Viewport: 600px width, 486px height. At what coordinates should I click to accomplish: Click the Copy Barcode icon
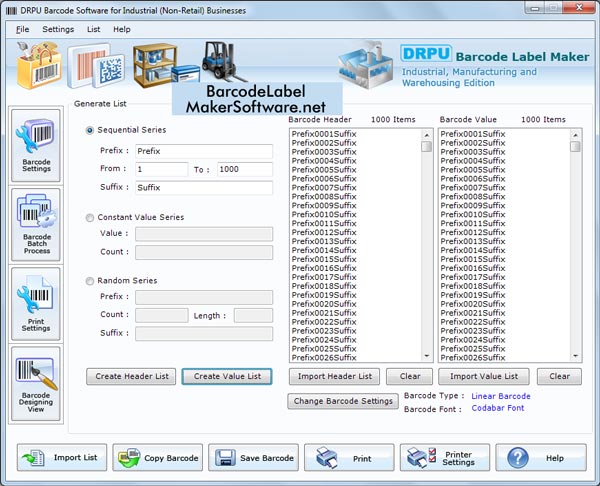(x=129, y=458)
